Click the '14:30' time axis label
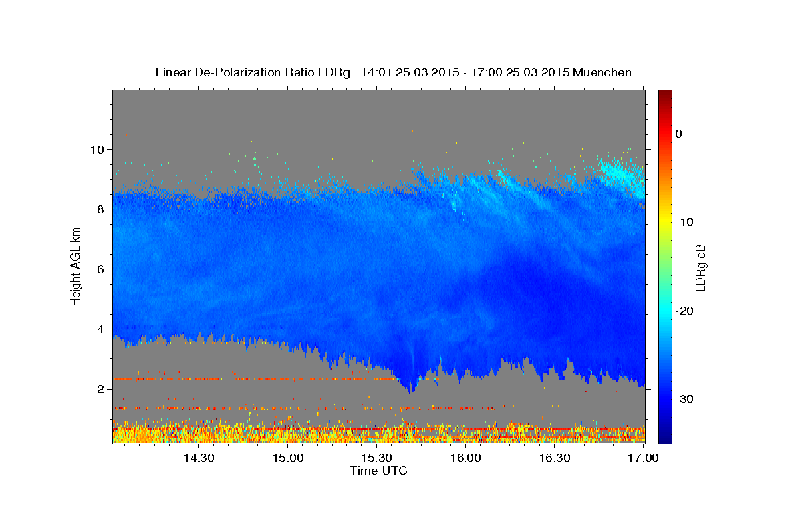 pyautogui.click(x=199, y=458)
